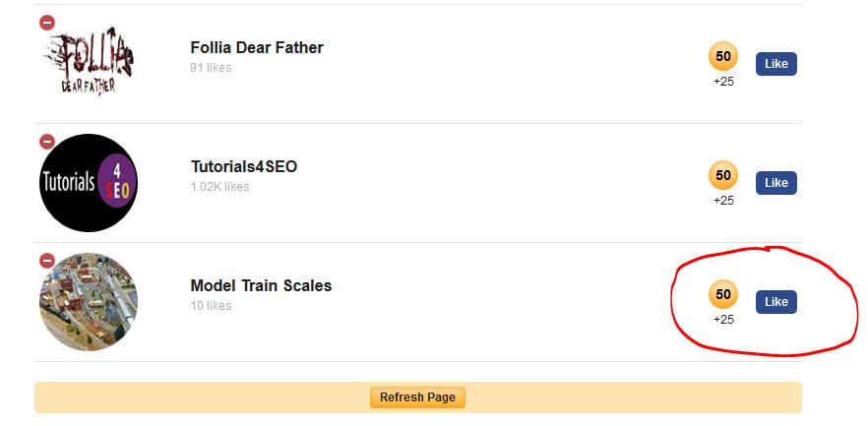Screen dimensions: 868x426
Task: Click the 50 coin badge for Model Train Scales
Action: pos(723,294)
